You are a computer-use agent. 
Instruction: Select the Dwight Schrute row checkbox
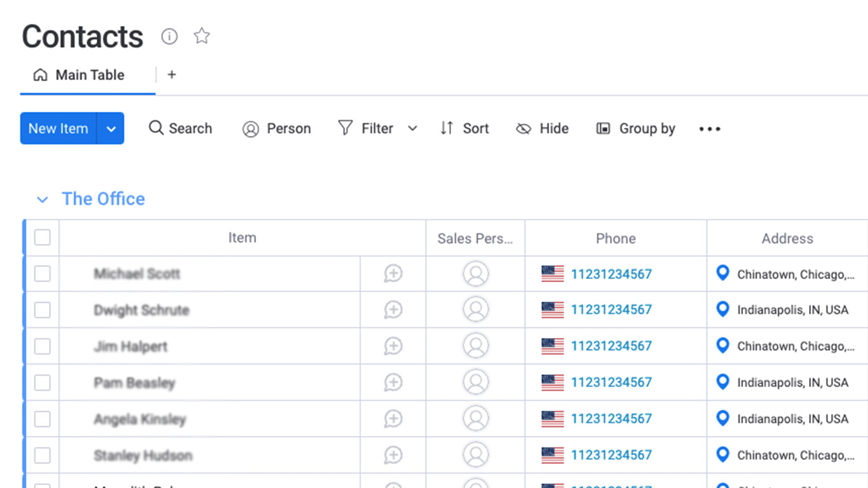coord(42,310)
